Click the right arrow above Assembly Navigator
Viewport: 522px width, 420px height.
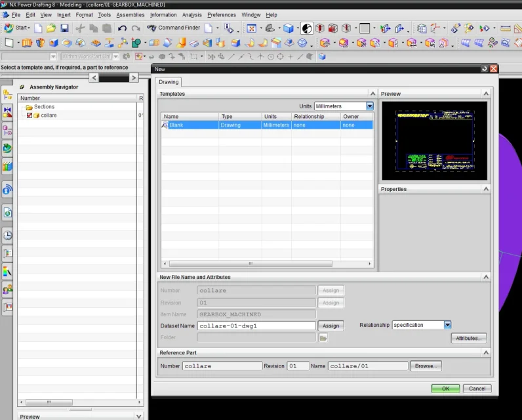pyautogui.click(x=134, y=77)
